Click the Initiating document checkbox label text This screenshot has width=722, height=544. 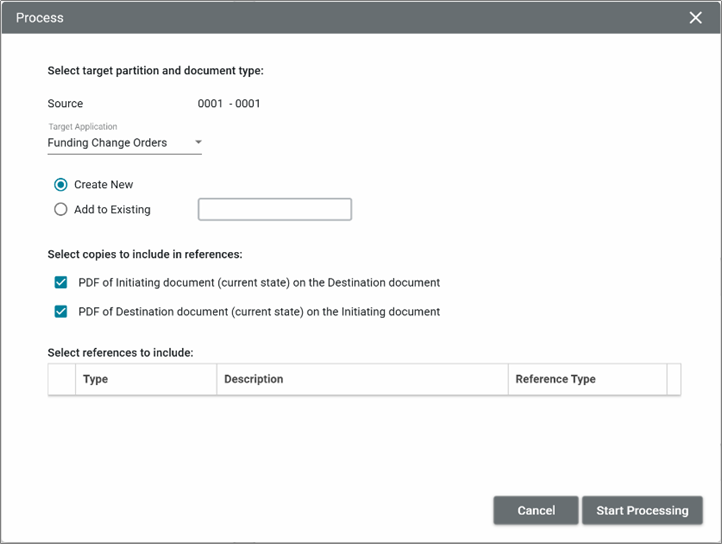click(x=259, y=282)
